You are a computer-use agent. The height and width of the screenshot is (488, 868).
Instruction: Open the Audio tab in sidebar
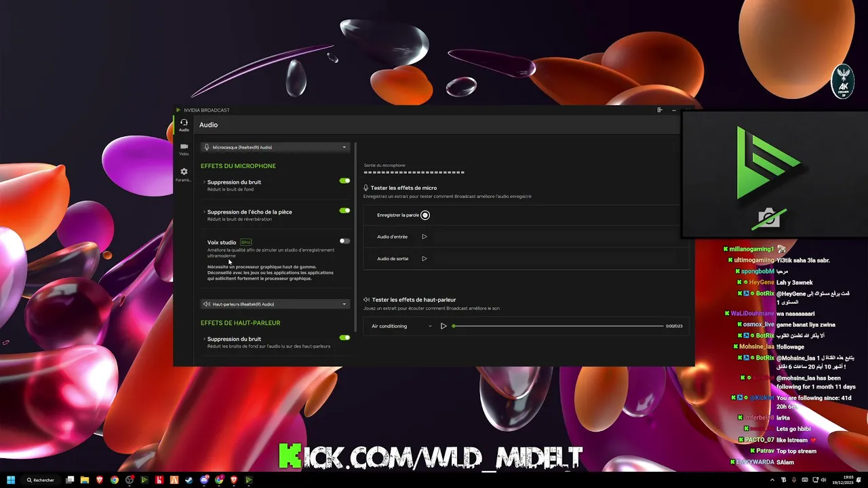(x=184, y=125)
